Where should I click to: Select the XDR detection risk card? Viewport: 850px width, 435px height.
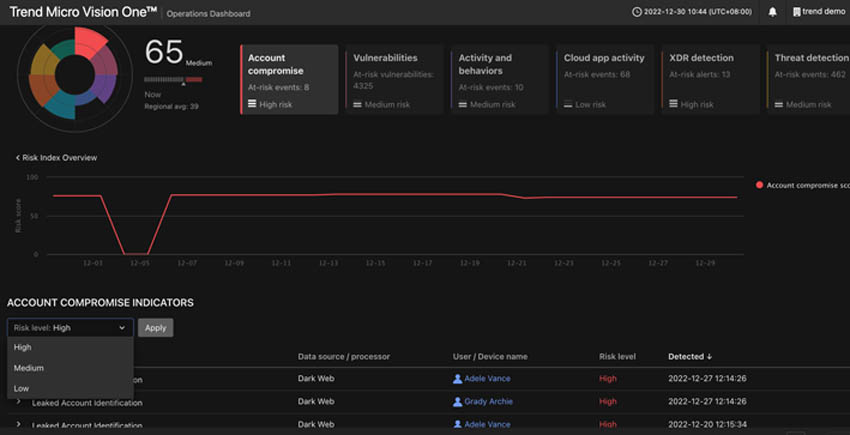coord(710,79)
